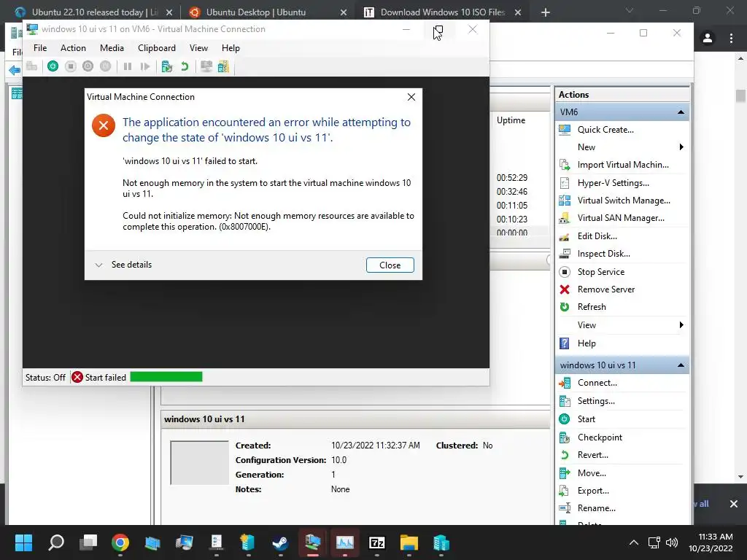
Task: Click the Turn Off stop icon in toolbar
Action: click(x=71, y=66)
